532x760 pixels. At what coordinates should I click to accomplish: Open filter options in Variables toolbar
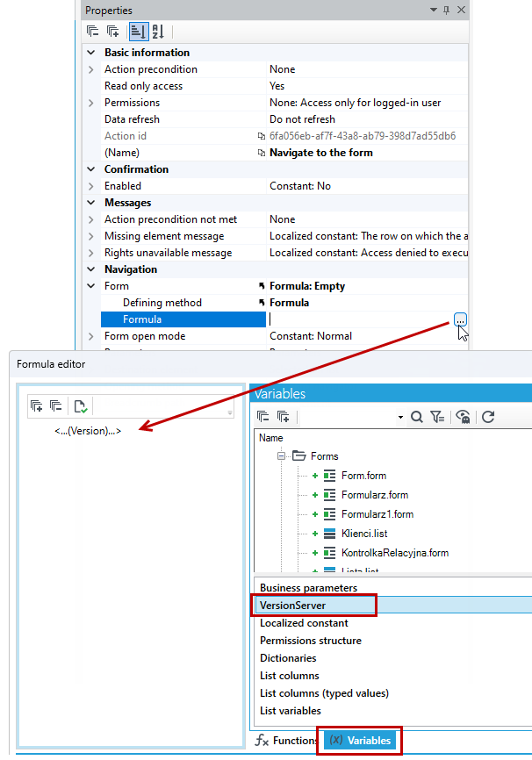[x=437, y=416]
